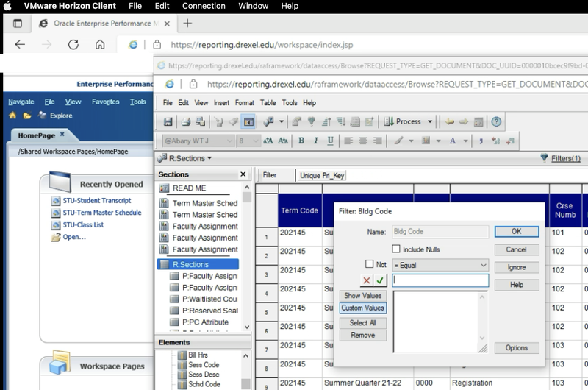Screen dimensions: 588x390
Task: Decrease font size with the smaller A icon
Action: [x=283, y=141]
